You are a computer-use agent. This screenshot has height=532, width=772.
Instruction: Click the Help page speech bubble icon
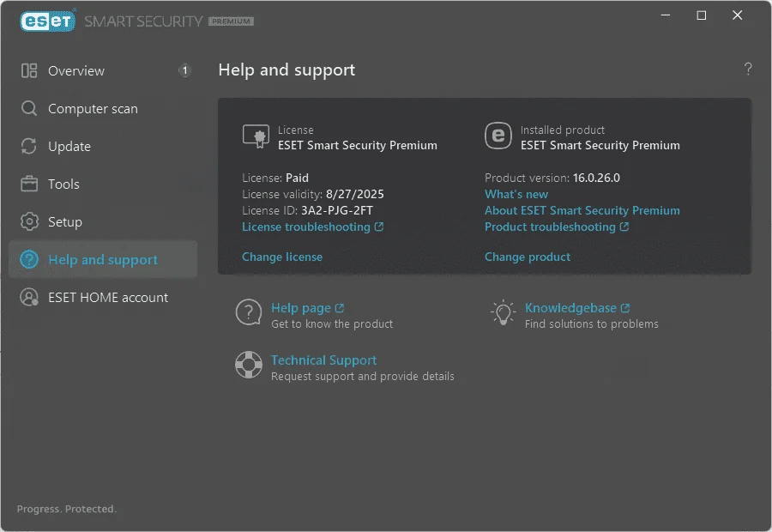pyautogui.click(x=249, y=313)
